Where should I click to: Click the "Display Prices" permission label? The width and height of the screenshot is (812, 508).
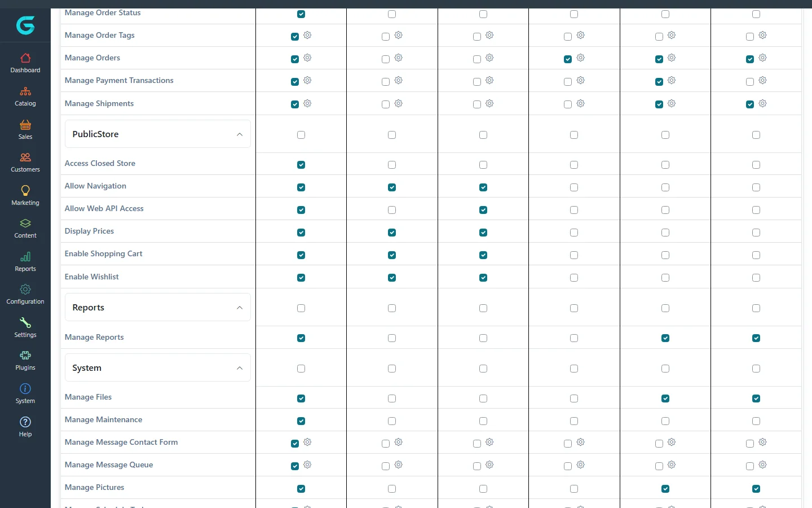point(89,231)
